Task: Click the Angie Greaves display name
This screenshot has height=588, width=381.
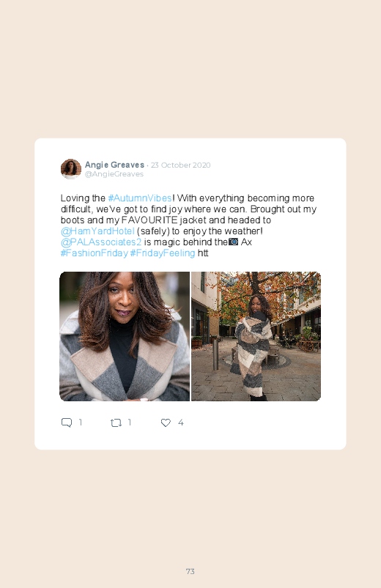Action: pos(114,165)
